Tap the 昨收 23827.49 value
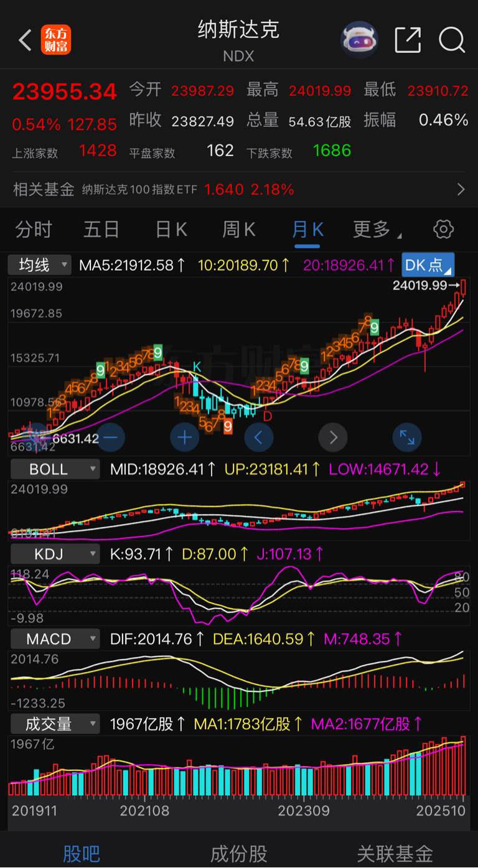The width and height of the screenshot is (478, 868). [203, 121]
